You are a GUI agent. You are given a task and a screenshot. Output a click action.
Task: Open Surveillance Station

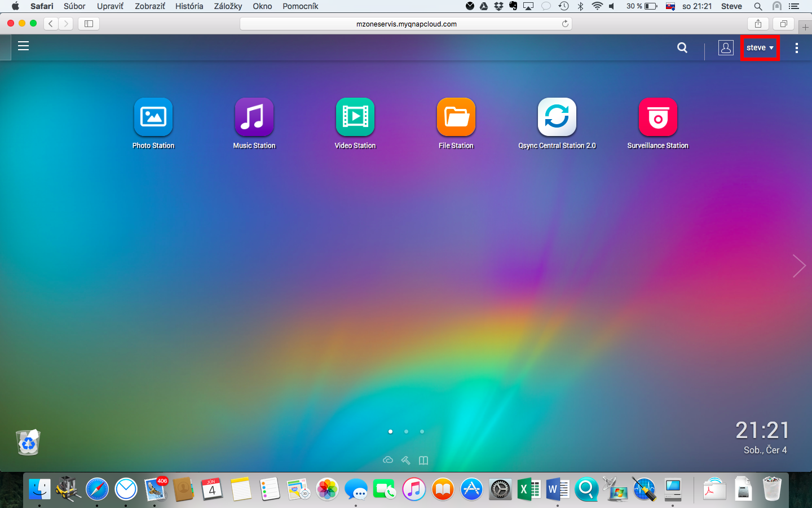(657, 117)
